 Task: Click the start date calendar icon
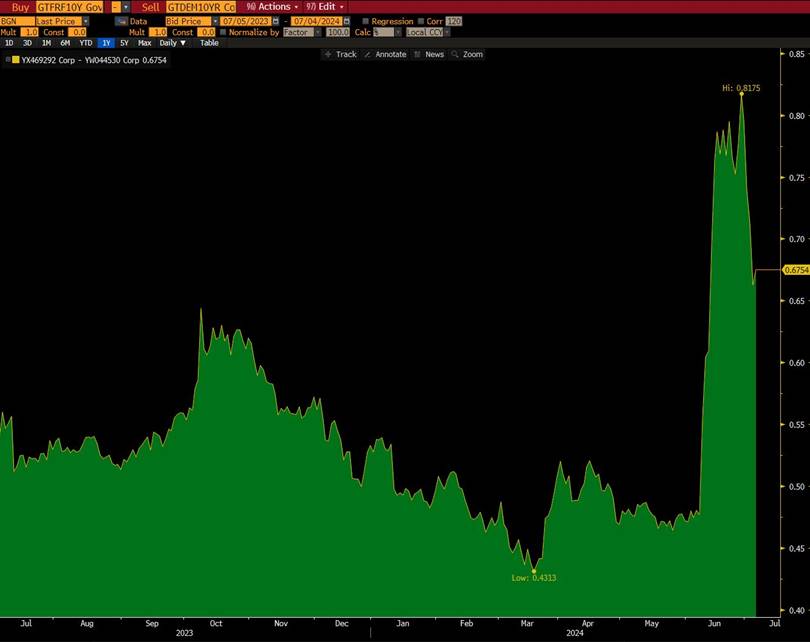coord(276,21)
